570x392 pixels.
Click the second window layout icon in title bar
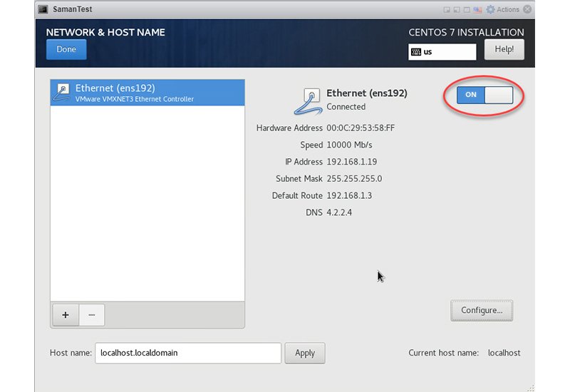(x=457, y=9)
